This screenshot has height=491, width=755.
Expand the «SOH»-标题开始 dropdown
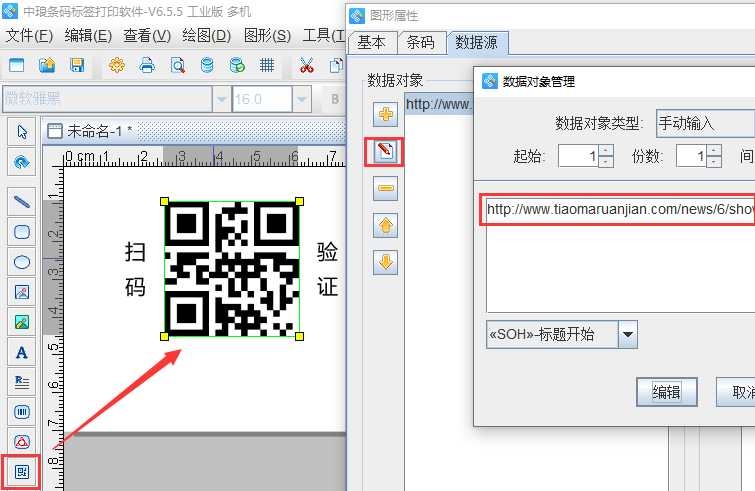coord(627,335)
